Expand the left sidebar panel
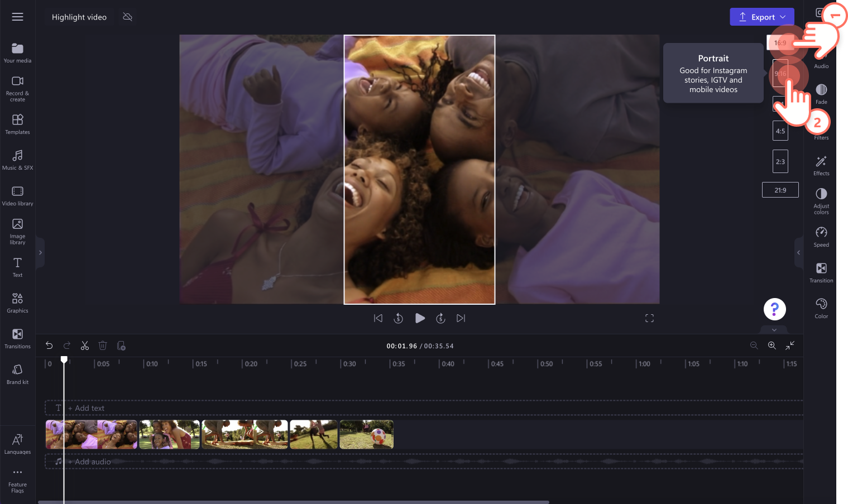This screenshot has height=504, width=848. (x=40, y=252)
